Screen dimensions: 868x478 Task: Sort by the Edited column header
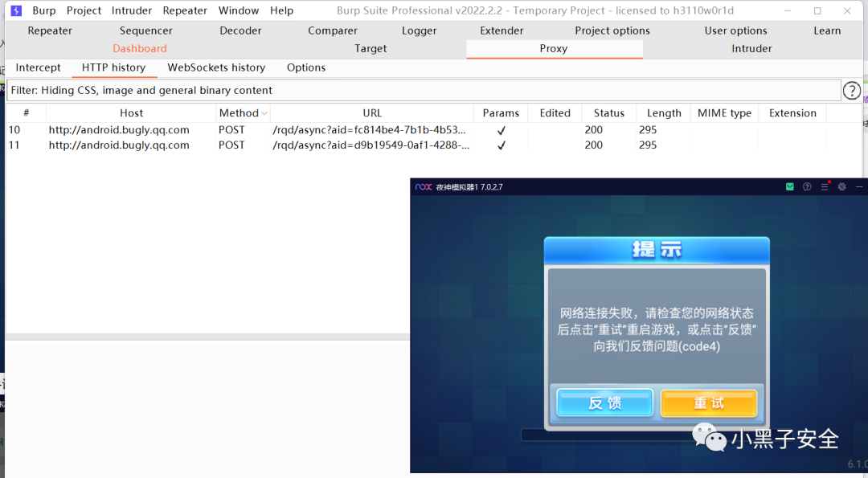tap(555, 112)
